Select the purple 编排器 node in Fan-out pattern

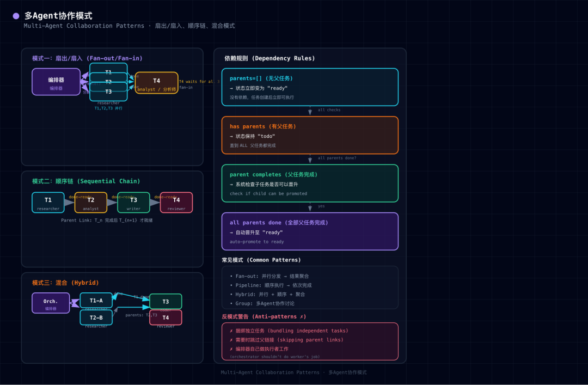pyautogui.click(x=56, y=82)
